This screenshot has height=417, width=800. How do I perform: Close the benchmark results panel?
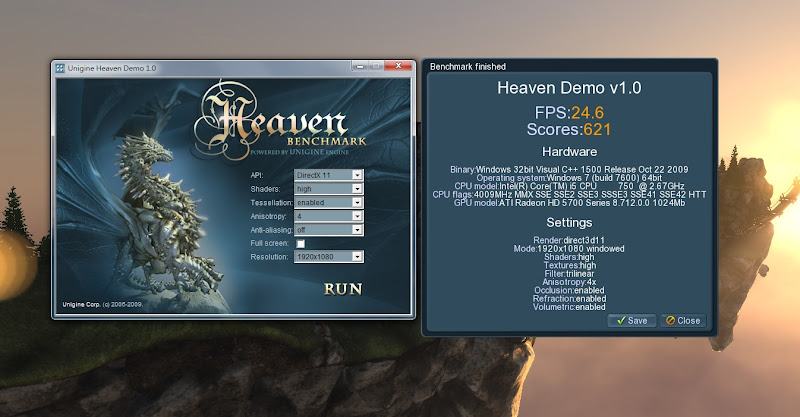point(683,321)
